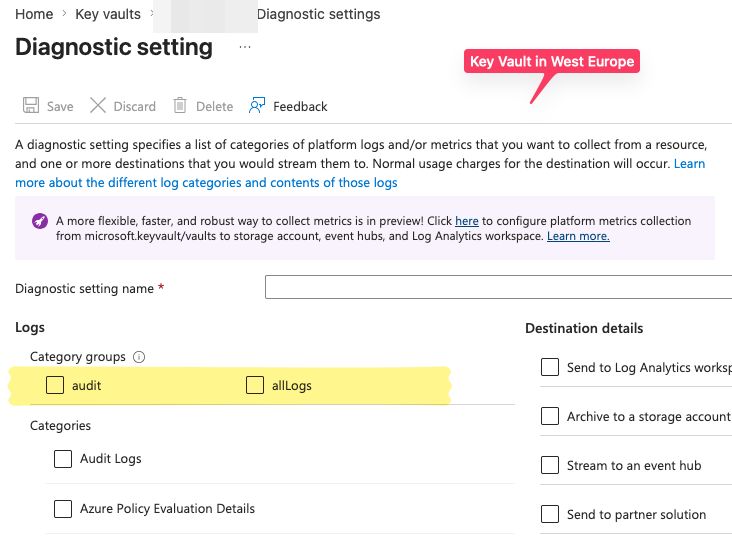Open Key vaults breadcrumb link
Image resolution: width=732 pixels, height=556 pixels.
[x=108, y=14]
